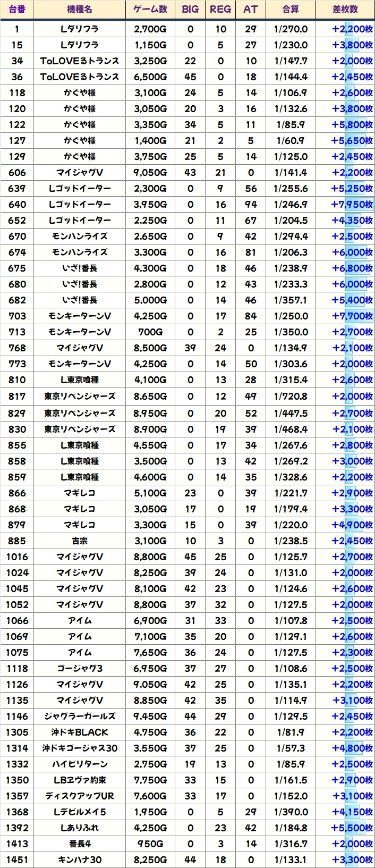Click the ジャグラーガールズ machine name
The width and height of the screenshot is (375, 868).
[x=80, y=717]
